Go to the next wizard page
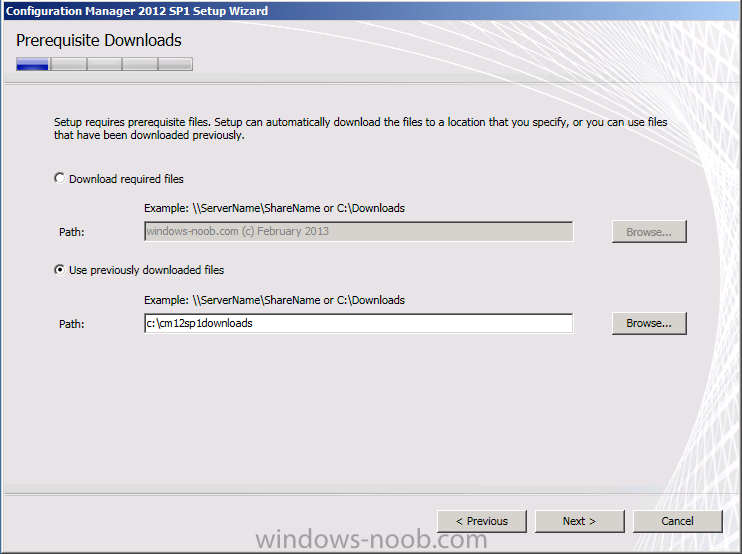The image size is (742, 554). click(x=579, y=521)
